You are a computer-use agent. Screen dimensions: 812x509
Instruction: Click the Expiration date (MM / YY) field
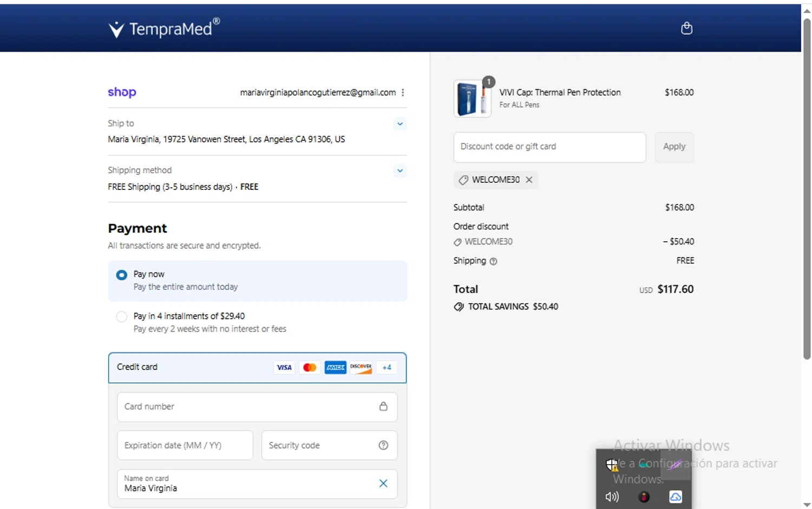point(185,445)
